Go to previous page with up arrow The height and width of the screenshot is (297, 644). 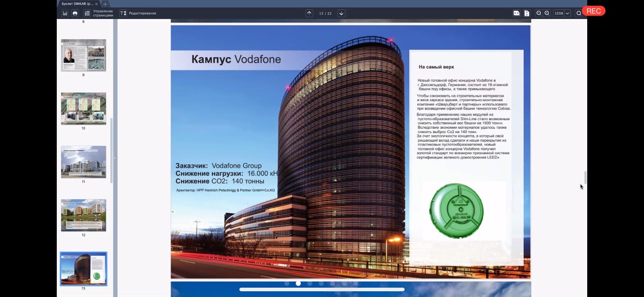point(309,13)
